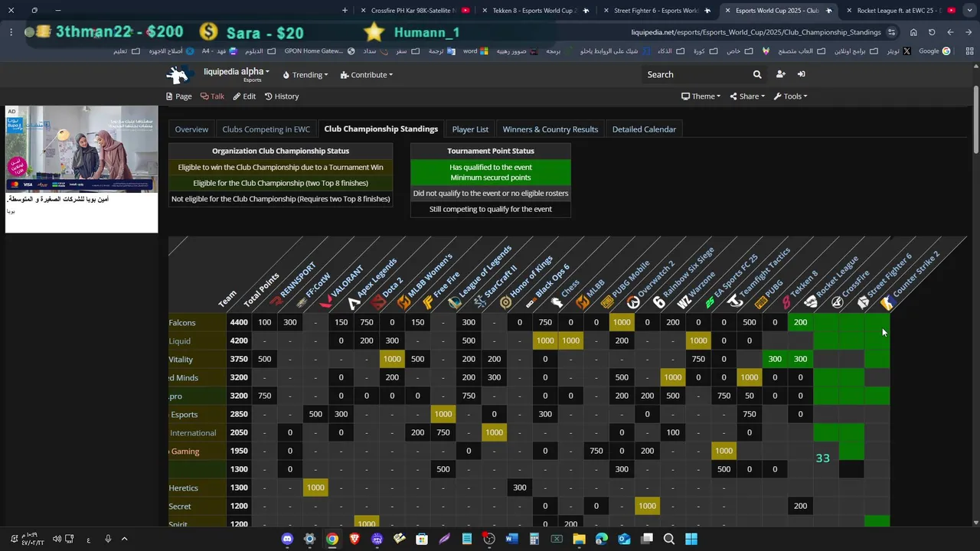Open the Google bookmark
The height and width of the screenshot is (551, 980).
pyautogui.click(x=934, y=51)
